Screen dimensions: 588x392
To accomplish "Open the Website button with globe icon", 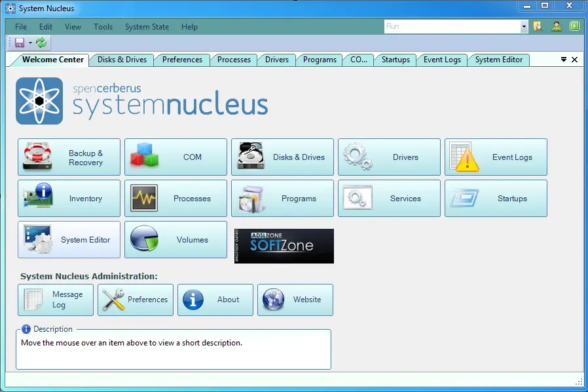I will pyautogui.click(x=295, y=300).
